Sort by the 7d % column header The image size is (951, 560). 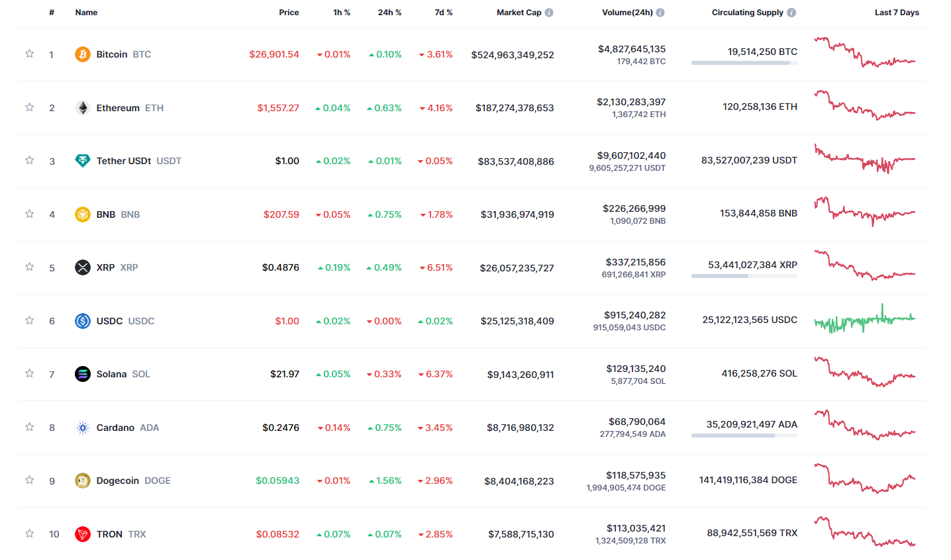coord(444,13)
